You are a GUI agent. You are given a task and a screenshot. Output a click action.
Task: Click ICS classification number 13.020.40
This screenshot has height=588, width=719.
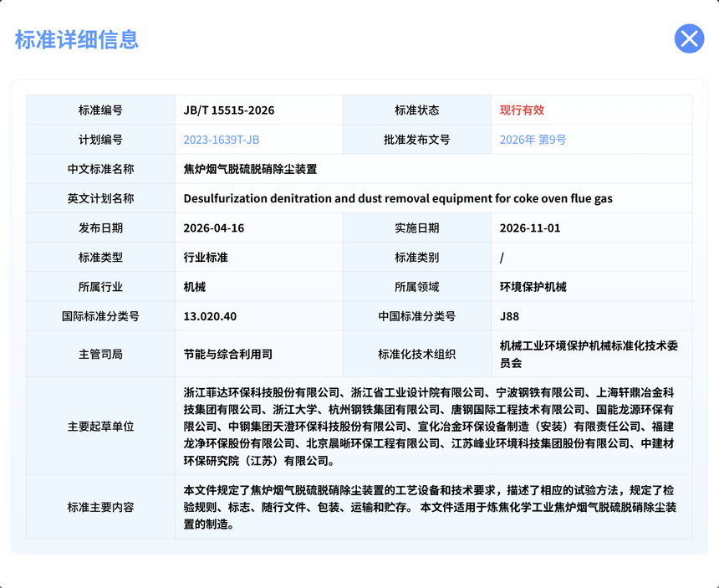(210, 316)
